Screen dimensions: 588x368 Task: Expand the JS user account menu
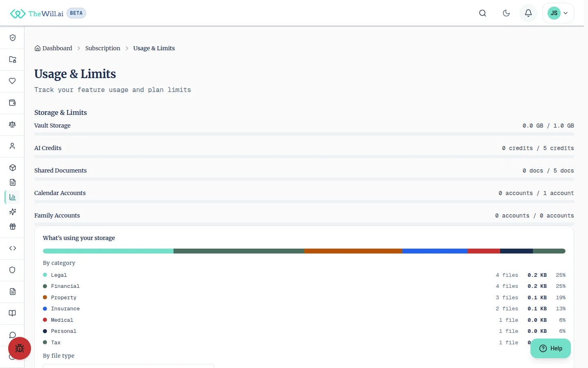[558, 13]
